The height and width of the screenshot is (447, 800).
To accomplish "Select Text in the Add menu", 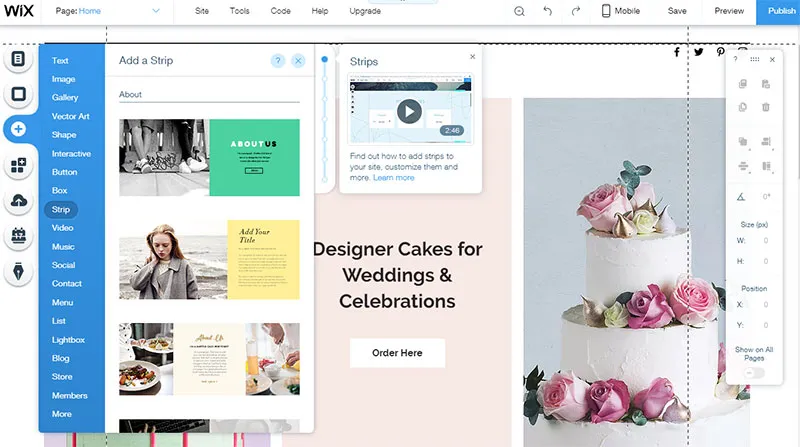I will (60, 61).
